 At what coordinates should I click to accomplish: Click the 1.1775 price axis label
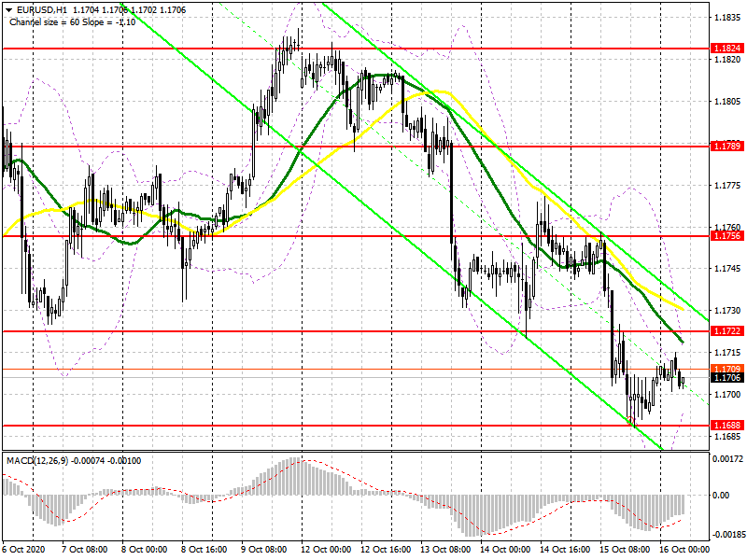727,185
